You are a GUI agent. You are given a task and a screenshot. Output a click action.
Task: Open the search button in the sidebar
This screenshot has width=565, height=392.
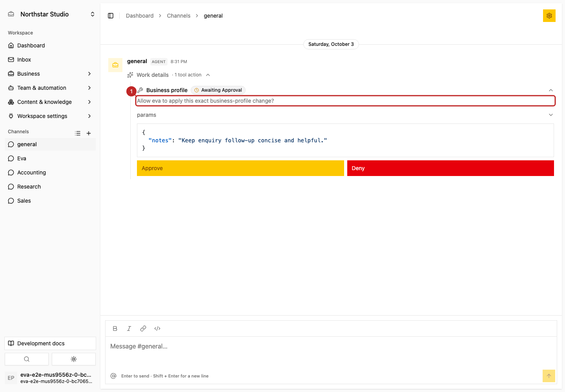click(27, 359)
